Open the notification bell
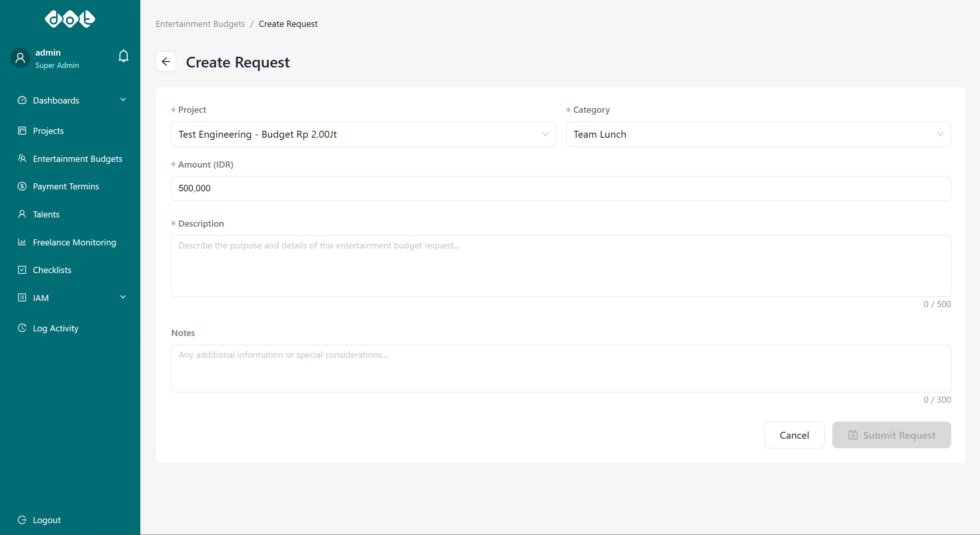This screenshot has width=980, height=535. [123, 56]
